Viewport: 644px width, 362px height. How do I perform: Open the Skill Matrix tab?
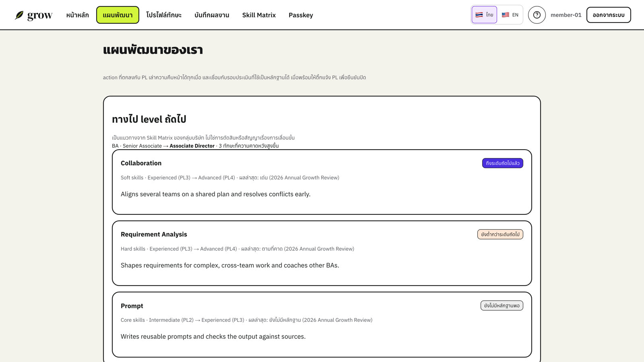click(259, 15)
